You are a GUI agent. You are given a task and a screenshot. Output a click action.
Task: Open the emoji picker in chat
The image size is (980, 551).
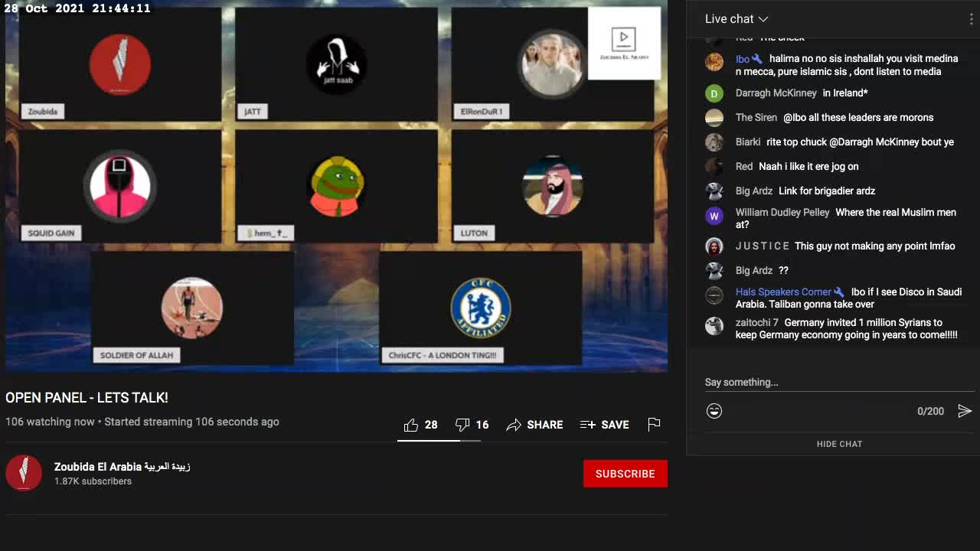click(x=714, y=411)
